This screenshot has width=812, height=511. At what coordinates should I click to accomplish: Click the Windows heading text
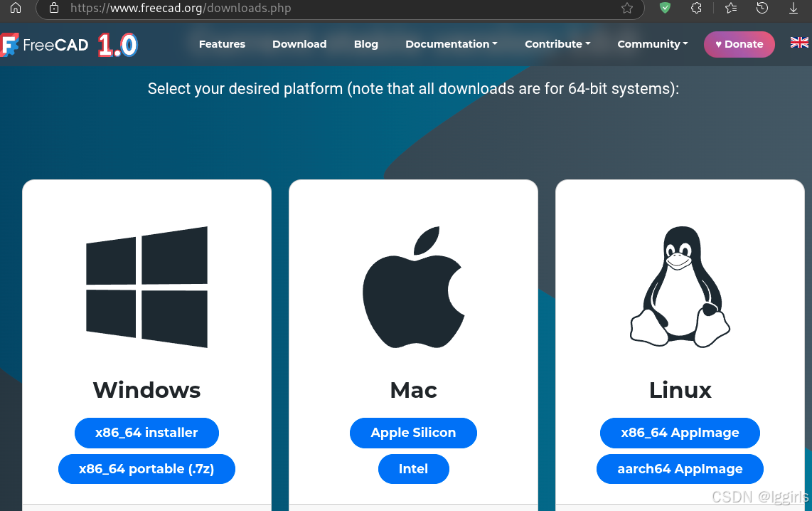pos(146,390)
